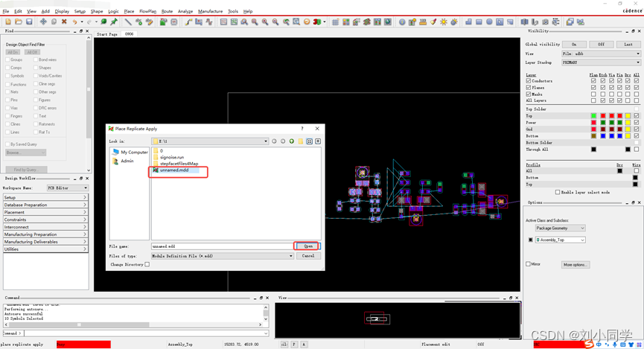This screenshot has width=644, height=349.
Task: Click the Move tool icon in toolbar
Action: tap(43, 22)
